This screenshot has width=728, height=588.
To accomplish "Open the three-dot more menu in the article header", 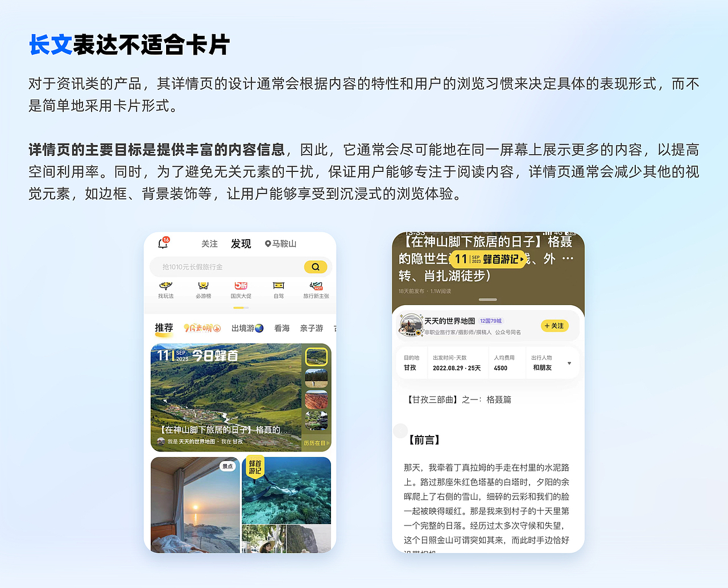I will [568, 258].
